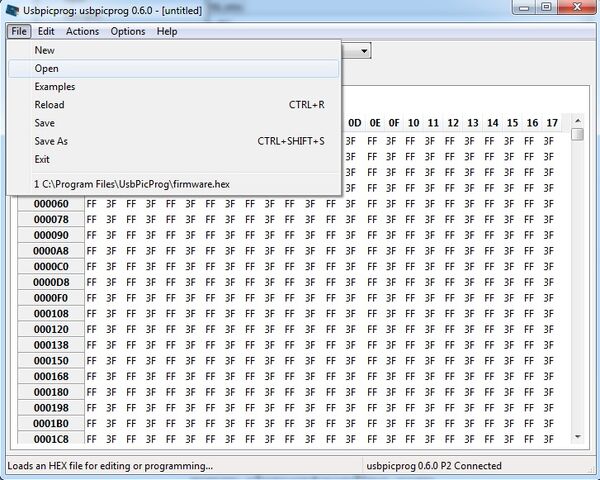
Task: Open the Edit menu
Action: (46, 31)
